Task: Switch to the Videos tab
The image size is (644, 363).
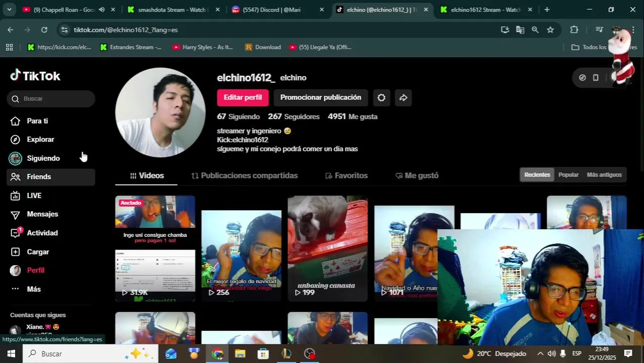Action: (x=147, y=175)
